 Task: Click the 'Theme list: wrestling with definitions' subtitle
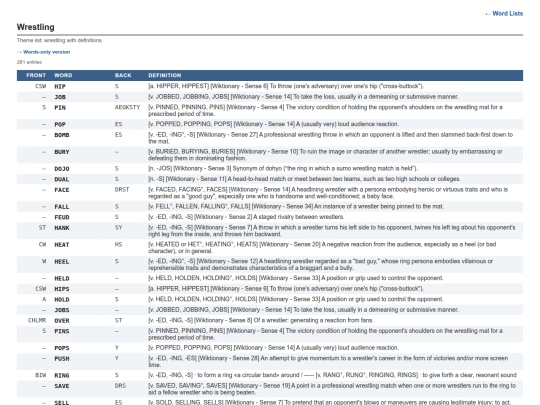click(59, 40)
